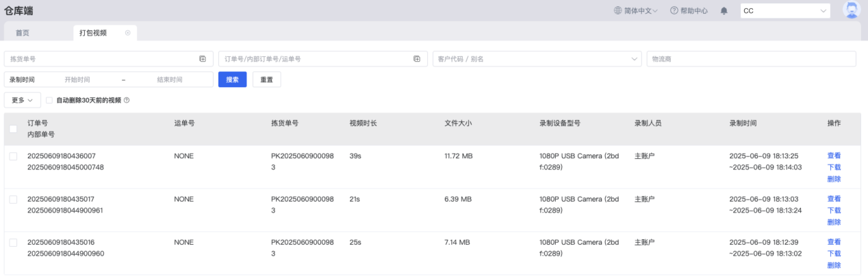Click help icon beside 自动删除30天前的视频
This screenshot has width=868, height=279.
(x=127, y=100)
